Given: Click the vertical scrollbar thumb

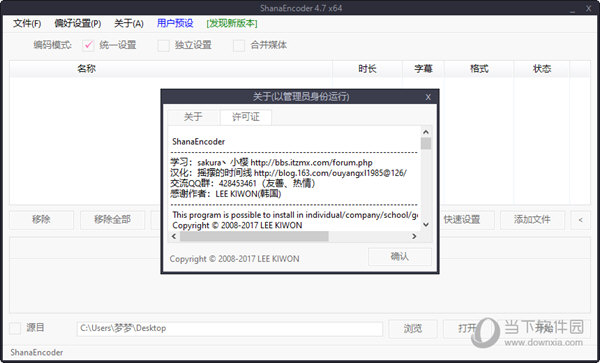Looking at the screenshot, I should (x=426, y=144).
